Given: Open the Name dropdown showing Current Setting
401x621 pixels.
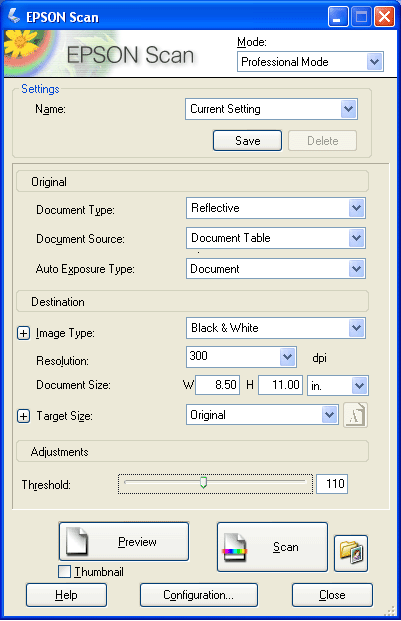Looking at the screenshot, I should click(x=271, y=109).
